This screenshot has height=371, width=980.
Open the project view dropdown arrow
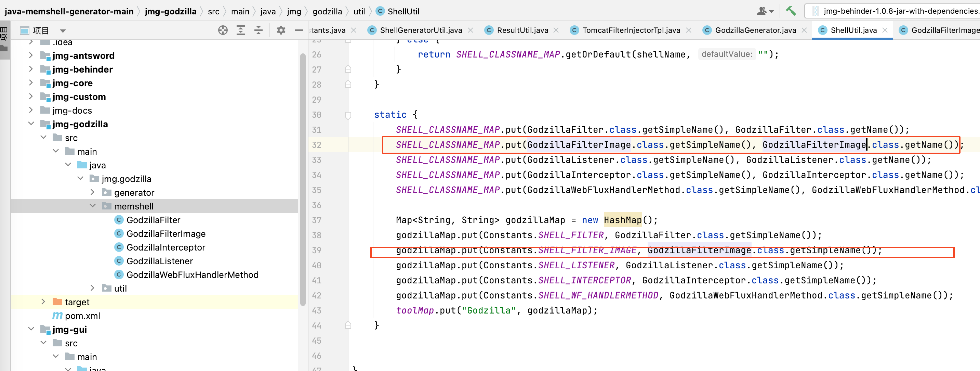coord(63,31)
